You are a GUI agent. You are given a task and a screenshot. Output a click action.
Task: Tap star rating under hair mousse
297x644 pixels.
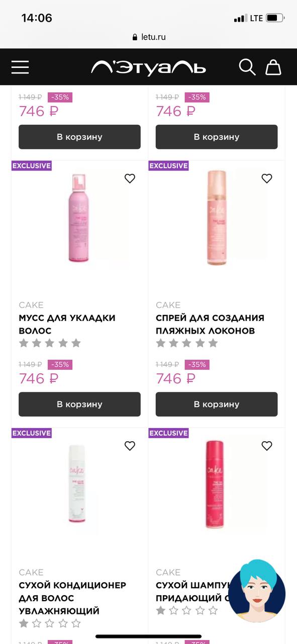click(x=50, y=343)
